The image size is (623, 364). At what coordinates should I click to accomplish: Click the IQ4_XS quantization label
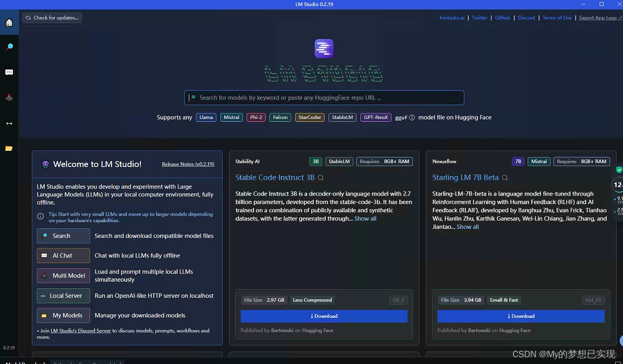point(593,300)
